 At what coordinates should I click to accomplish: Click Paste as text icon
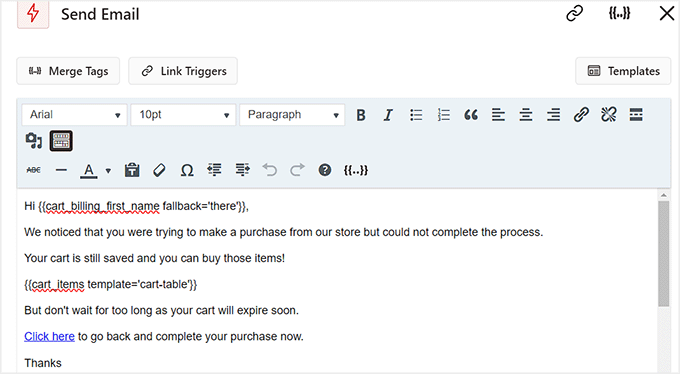pyautogui.click(x=132, y=170)
